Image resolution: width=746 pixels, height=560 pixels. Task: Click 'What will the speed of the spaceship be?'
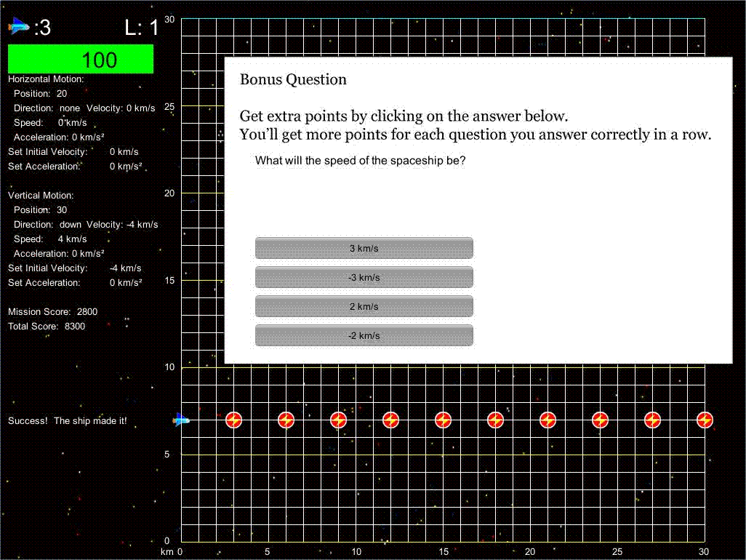[x=360, y=161]
